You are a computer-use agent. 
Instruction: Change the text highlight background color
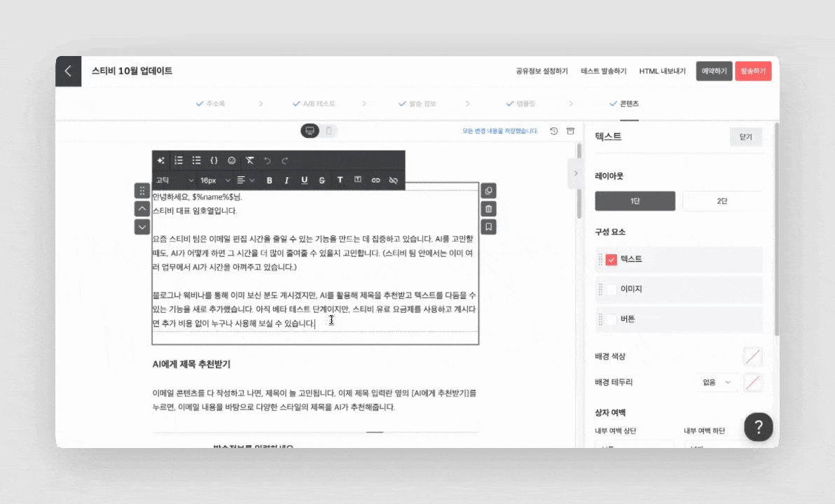pos(358,180)
